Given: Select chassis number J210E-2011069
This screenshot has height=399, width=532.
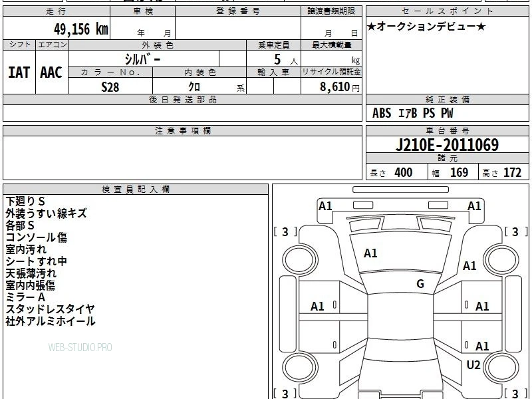Looking at the screenshot, I should point(447,145).
